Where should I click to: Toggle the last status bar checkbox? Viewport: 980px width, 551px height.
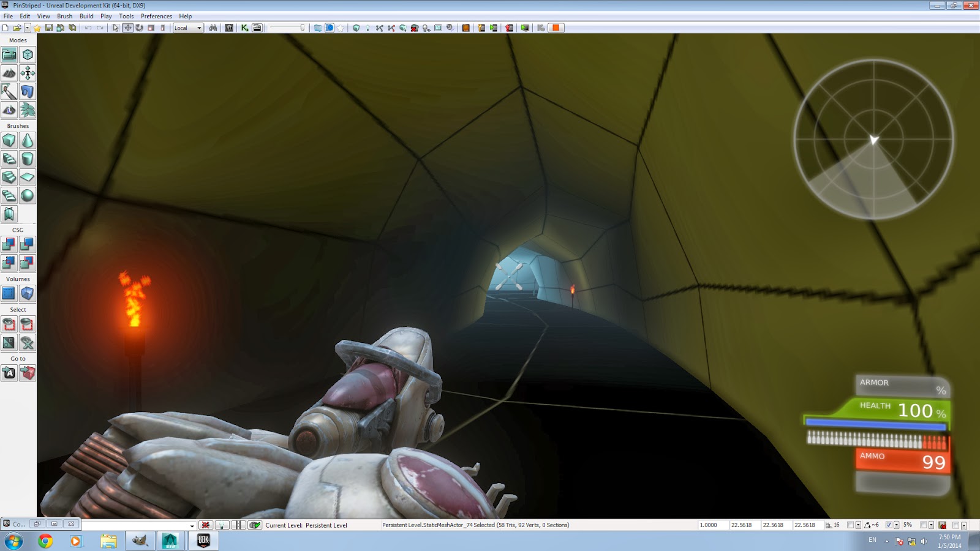coord(956,525)
